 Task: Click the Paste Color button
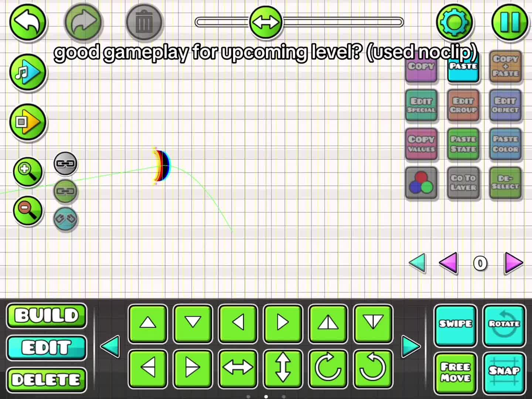tap(505, 144)
